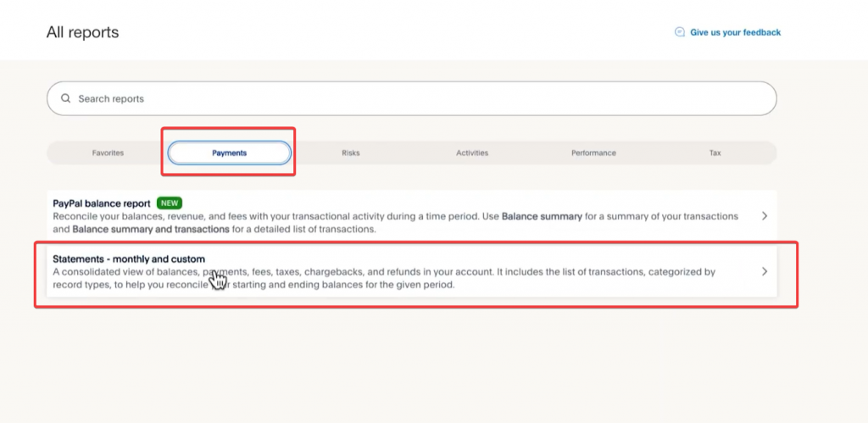Image resolution: width=868 pixels, height=423 pixels.
Task: Expand Statements row using right chevron
Action: tap(764, 271)
